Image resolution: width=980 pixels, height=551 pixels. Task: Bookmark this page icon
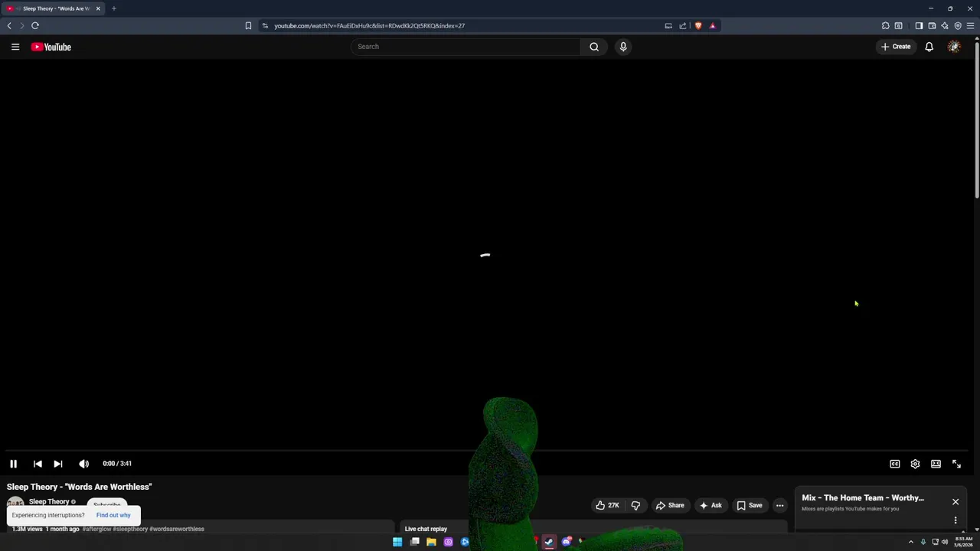click(248, 25)
